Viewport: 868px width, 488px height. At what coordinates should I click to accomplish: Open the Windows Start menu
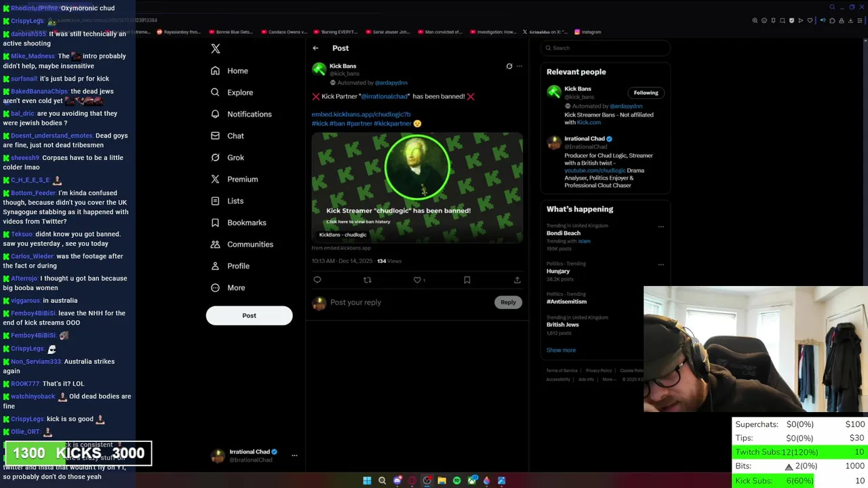coord(367,481)
